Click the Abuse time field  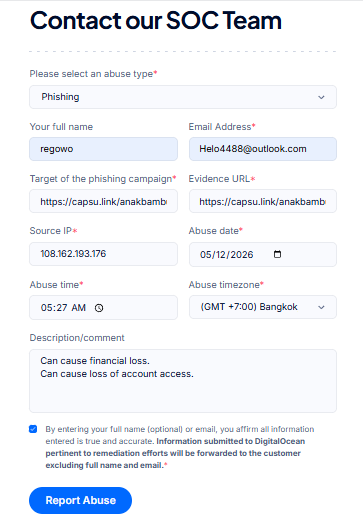click(103, 308)
